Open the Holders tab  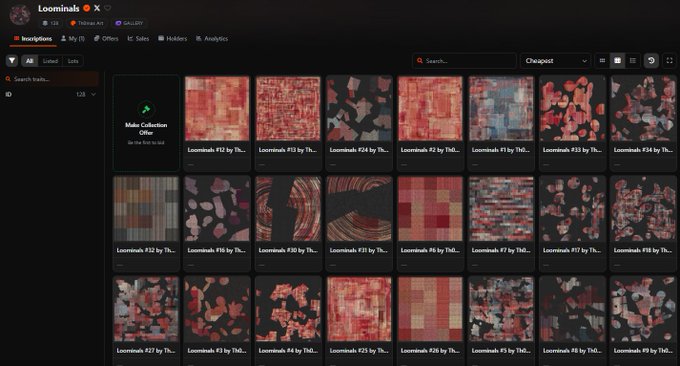(x=173, y=39)
